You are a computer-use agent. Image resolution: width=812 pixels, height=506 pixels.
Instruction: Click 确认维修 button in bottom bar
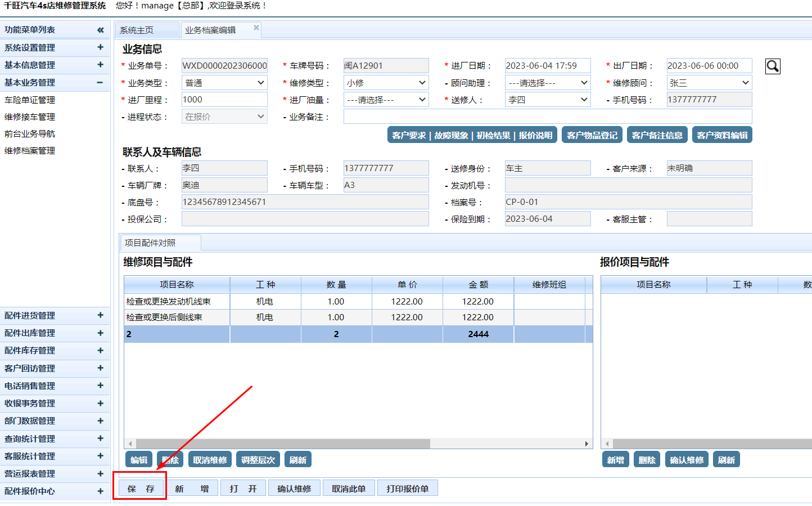tap(294, 489)
